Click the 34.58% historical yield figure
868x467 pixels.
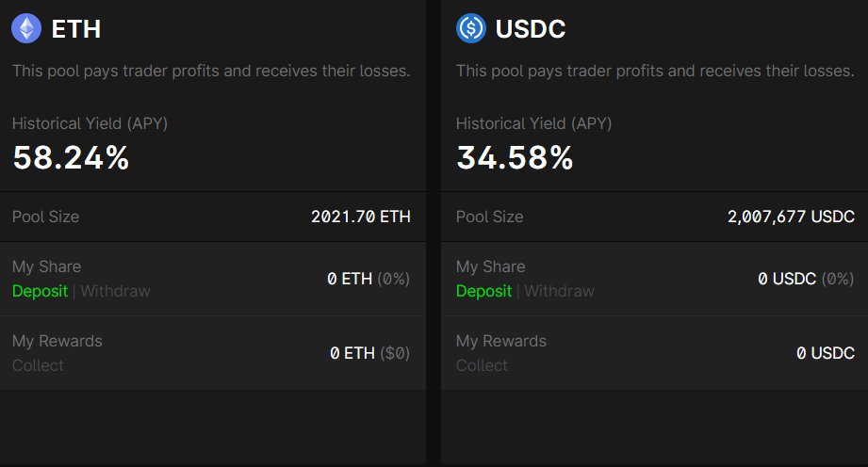pos(515,158)
